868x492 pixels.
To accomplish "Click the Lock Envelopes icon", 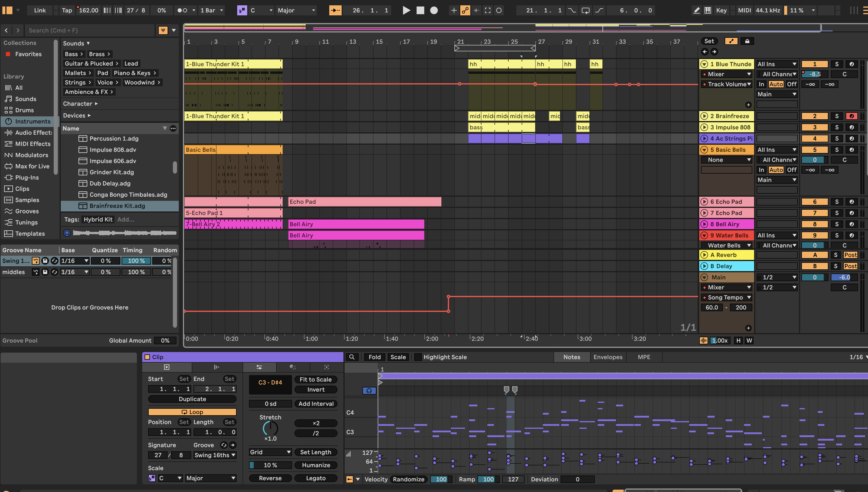I will (x=747, y=41).
